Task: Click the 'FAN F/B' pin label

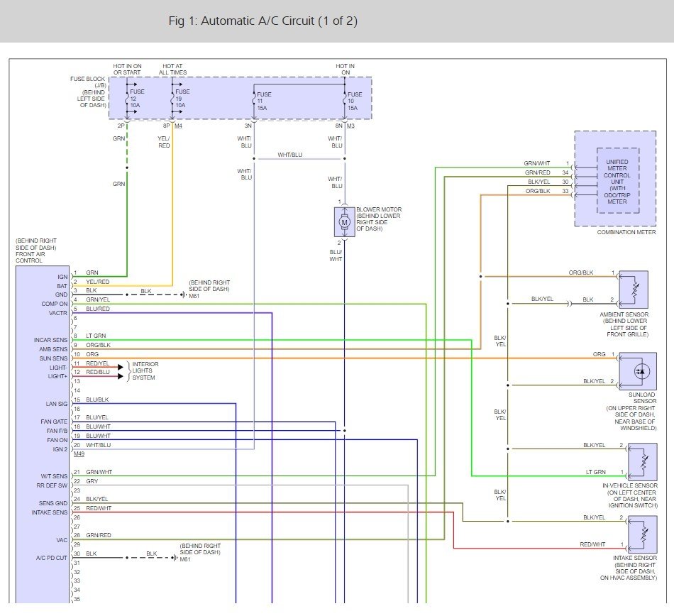Action: [57, 431]
